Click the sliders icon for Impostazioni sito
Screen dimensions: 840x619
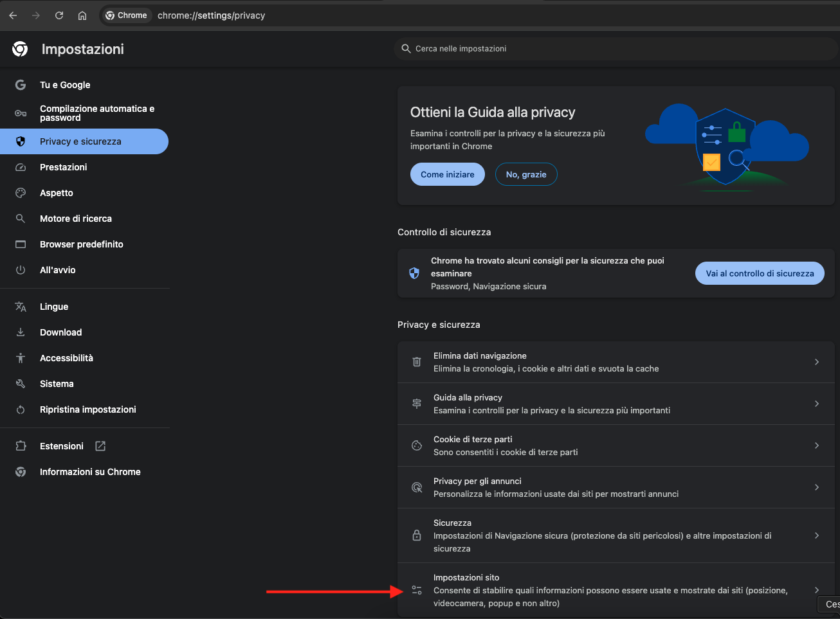click(x=417, y=590)
